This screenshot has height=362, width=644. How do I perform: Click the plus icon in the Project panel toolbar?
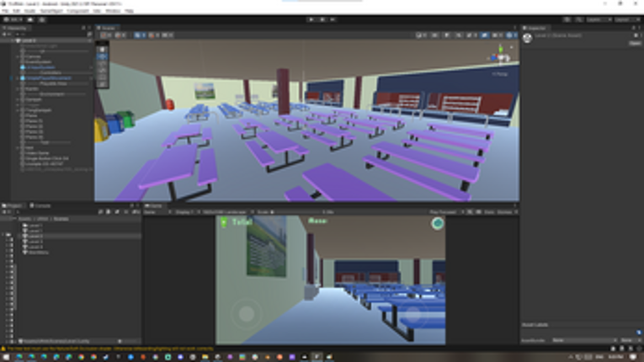(x=4, y=212)
